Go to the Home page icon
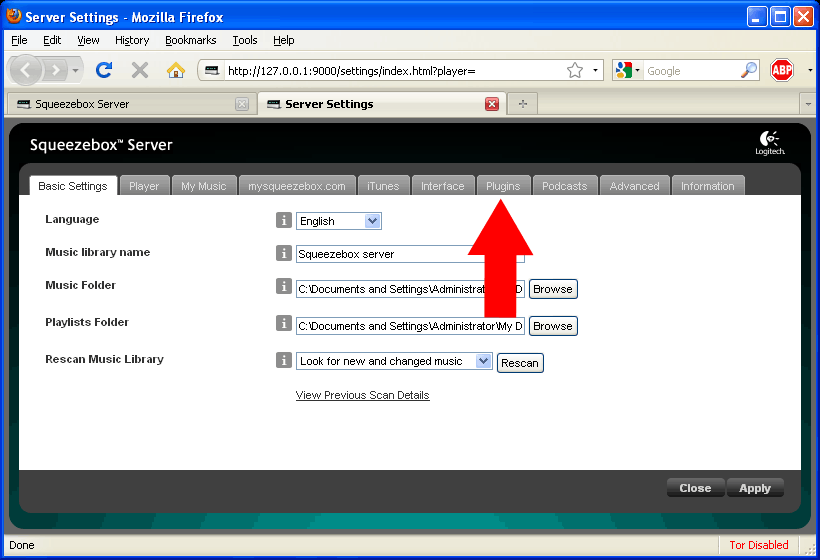 [176, 70]
